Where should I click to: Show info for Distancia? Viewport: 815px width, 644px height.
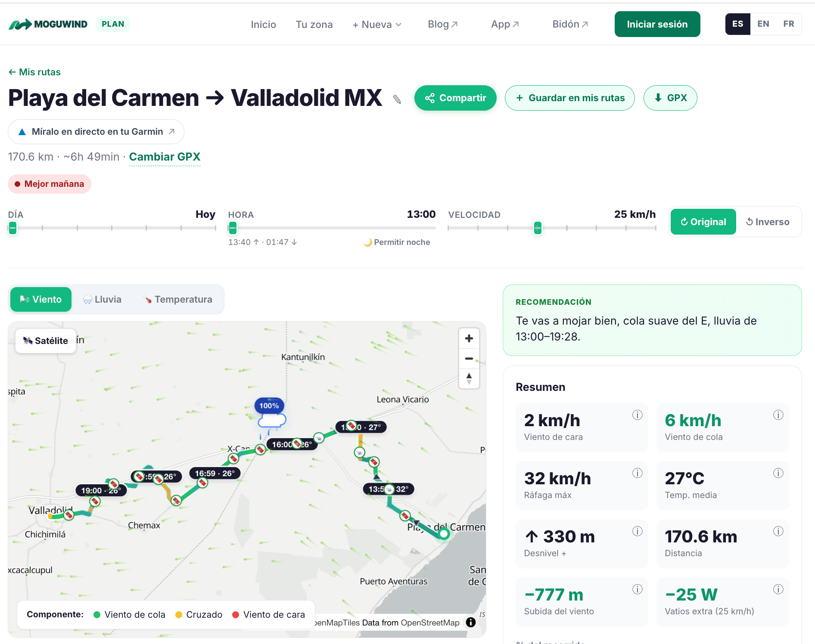click(x=778, y=531)
